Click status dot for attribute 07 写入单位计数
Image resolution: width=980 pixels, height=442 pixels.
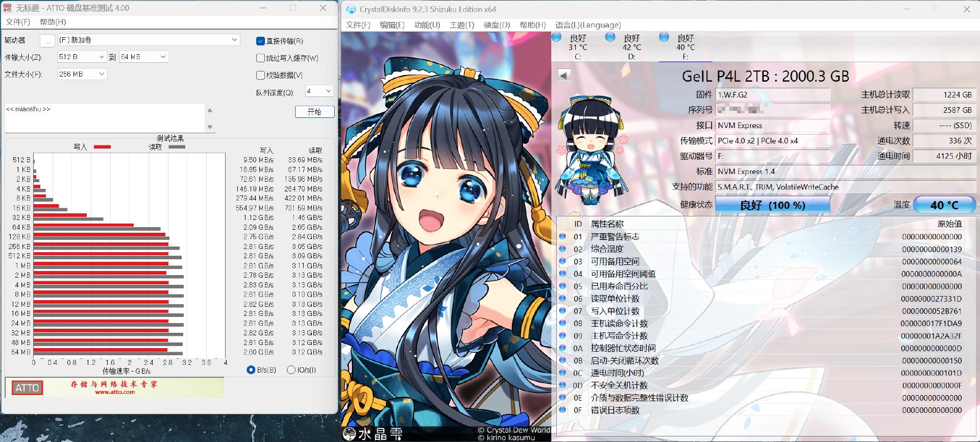[x=562, y=311]
